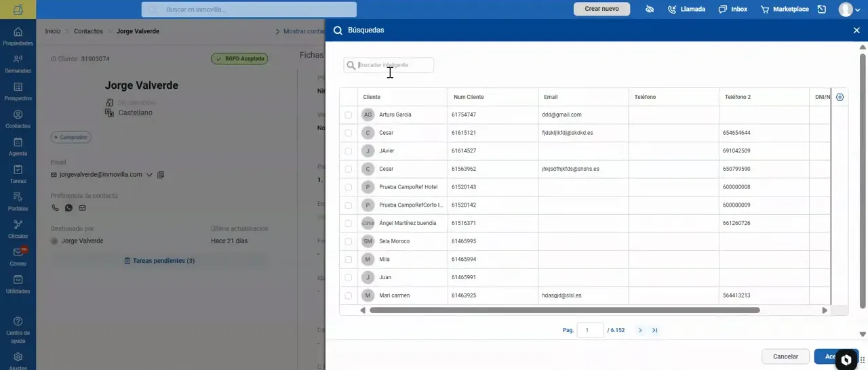Expand the email dropdown chevron next to jorgevalverde@inmovilla.com

pos(149,175)
